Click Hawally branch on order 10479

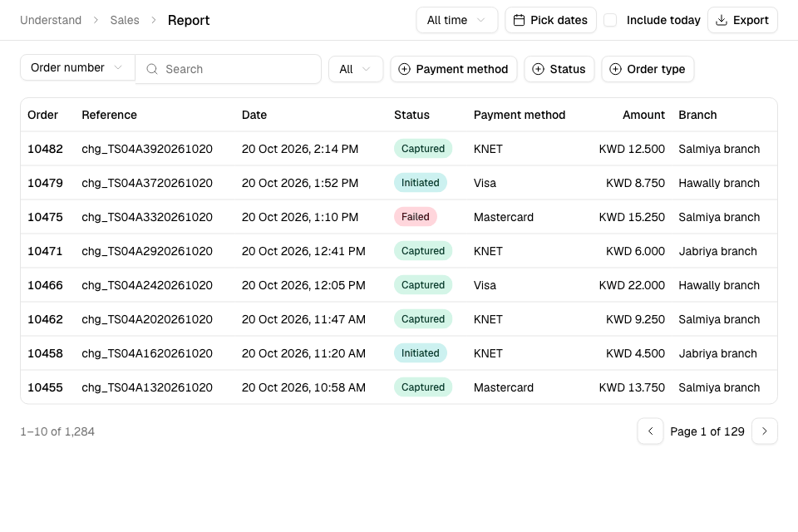click(x=718, y=183)
